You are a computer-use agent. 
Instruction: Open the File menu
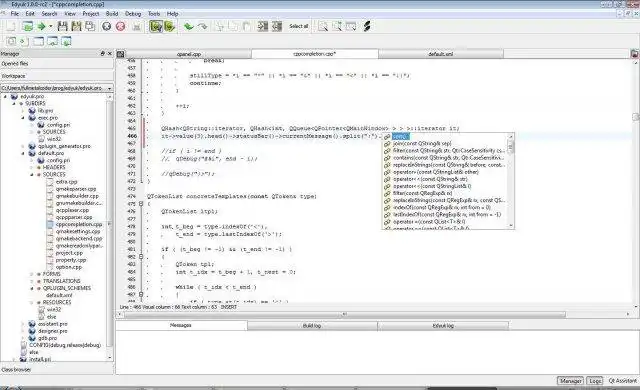pos(15,13)
